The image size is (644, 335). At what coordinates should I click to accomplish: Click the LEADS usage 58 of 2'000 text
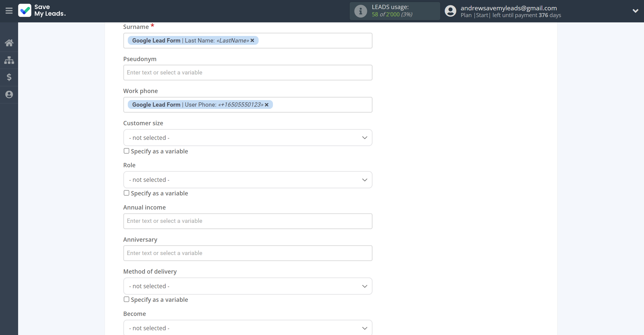[x=392, y=14]
